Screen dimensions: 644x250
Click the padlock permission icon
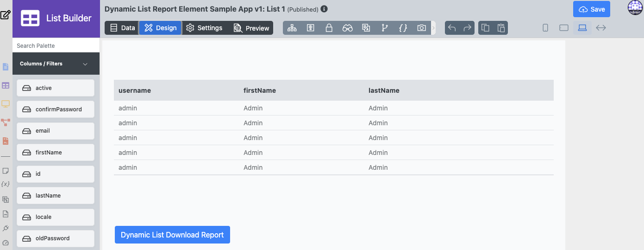click(x=329, y=28)
